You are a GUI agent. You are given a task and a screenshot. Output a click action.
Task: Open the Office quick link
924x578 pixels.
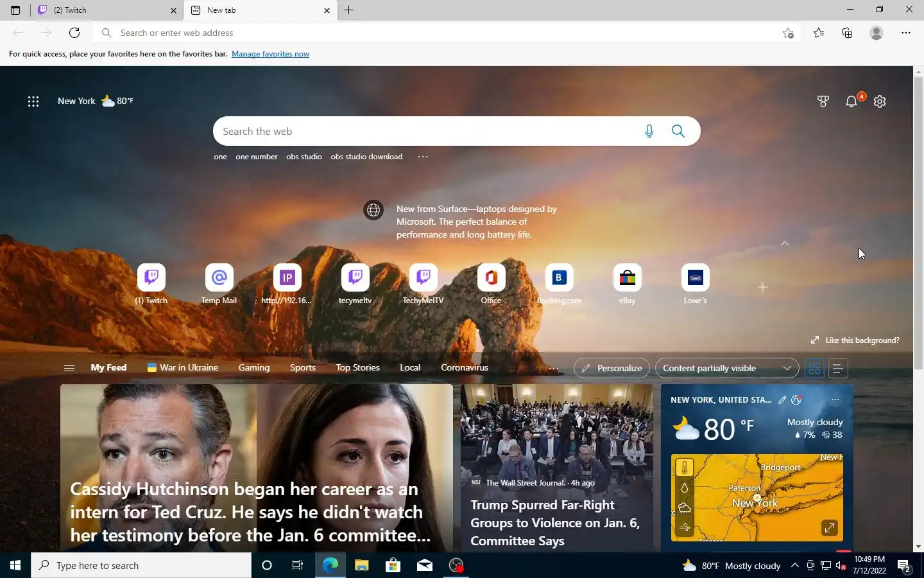point(492,284)
